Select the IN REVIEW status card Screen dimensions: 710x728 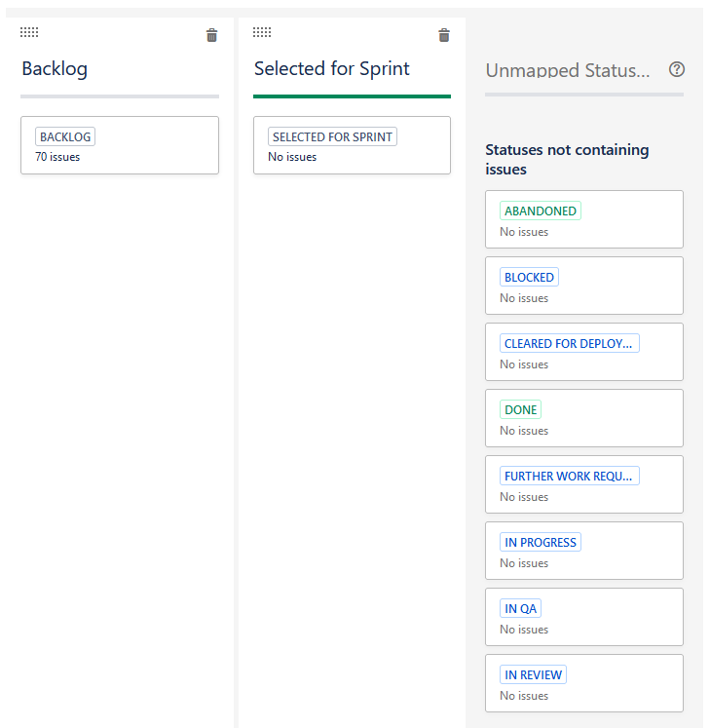(x=584, y=683)
